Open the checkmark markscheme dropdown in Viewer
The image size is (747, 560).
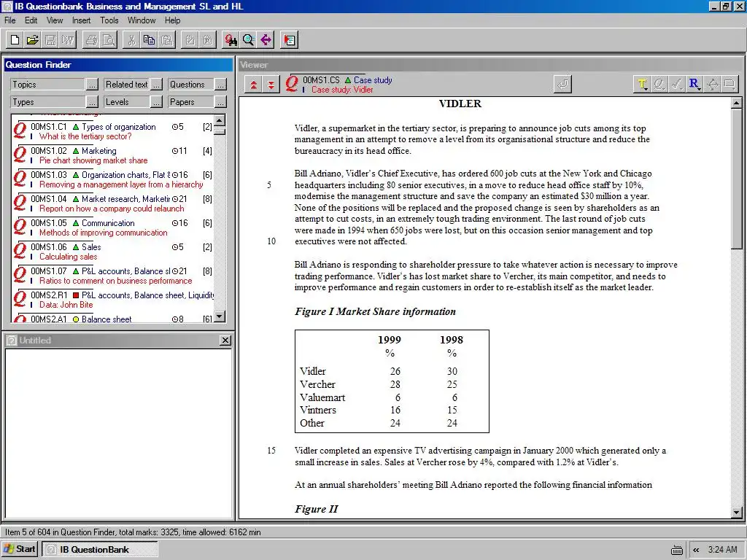pos(676,85)
